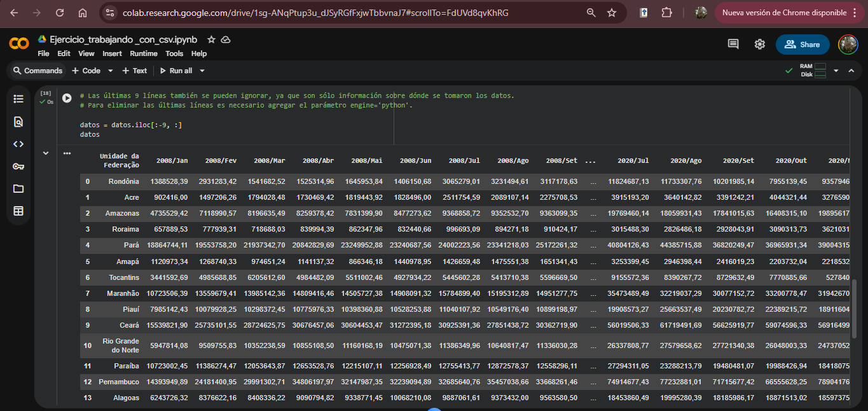Screen dimensions: 868x411
Task: Open the dropdown arrow beside Code
Action: point(110,71)
